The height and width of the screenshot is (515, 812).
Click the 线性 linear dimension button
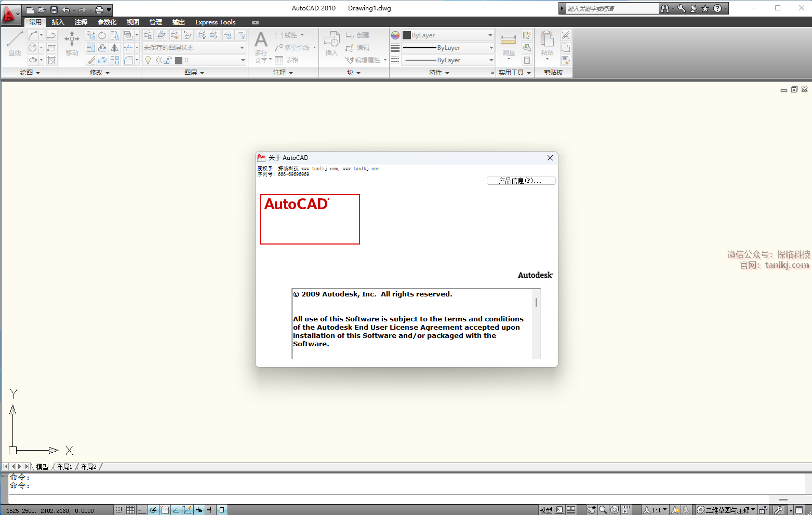coord(289,35)
